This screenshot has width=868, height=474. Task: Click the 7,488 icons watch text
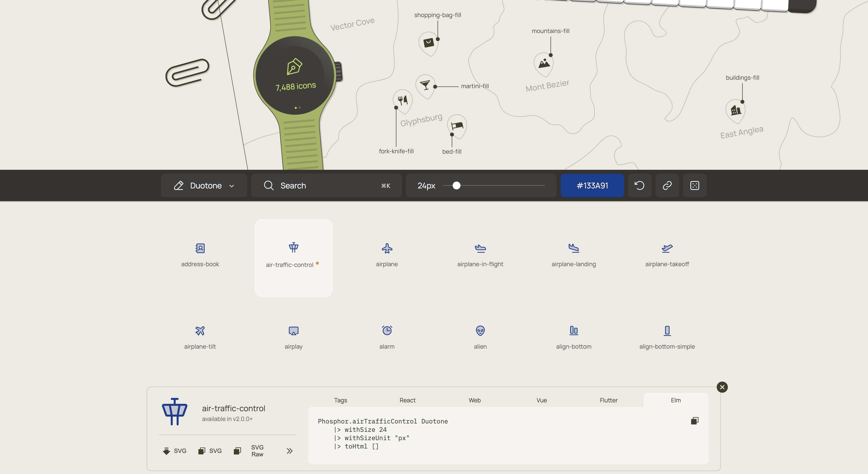tap(296, 86)
